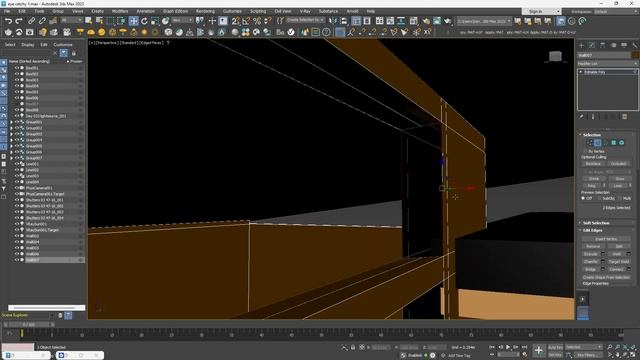Image resolution: width=640 pixels, height=360 pixels.
Task: Open the selection filter dropdown in main toolbar
Action: tap(72, 20)
